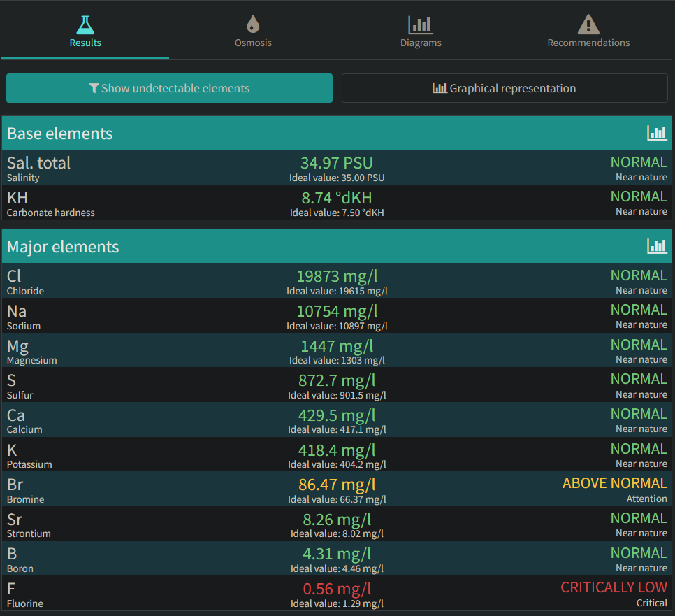Click the Results flask icon
The width and height of the screenshot is (675, 616).
pos(85,25)
